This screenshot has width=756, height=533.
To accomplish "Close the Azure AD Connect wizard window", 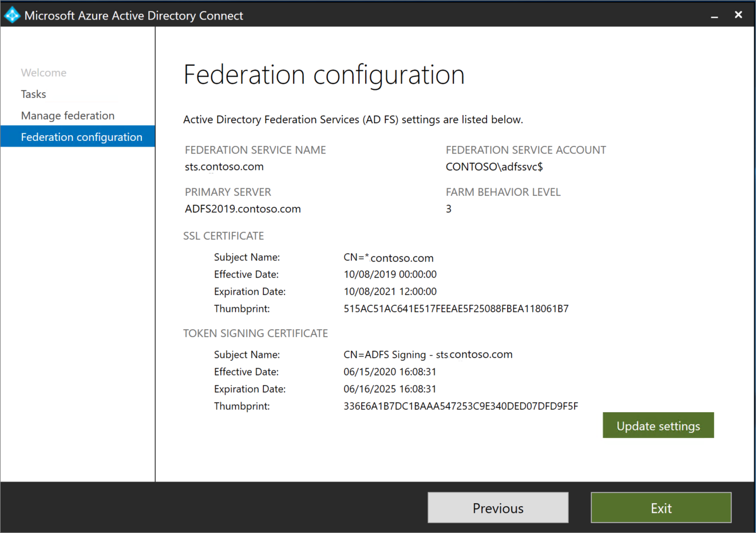I will pyautogui.click(x=738, y=14).
